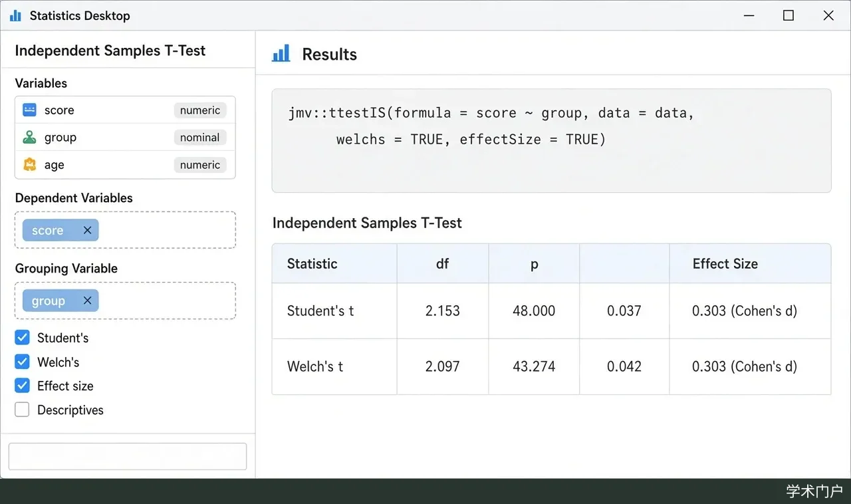Viewport: 851px width, 504px height.
Task: Close the Statistics Desktop window
Action: (x=828, y=15)
